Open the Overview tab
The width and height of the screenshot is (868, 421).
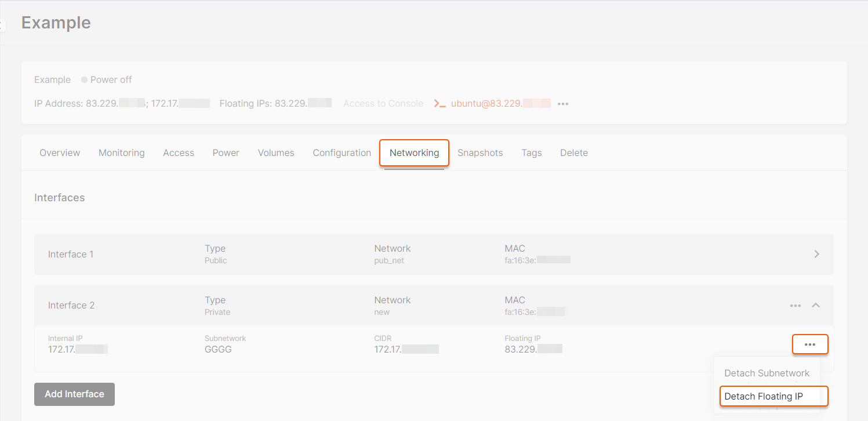click(60, 153)
